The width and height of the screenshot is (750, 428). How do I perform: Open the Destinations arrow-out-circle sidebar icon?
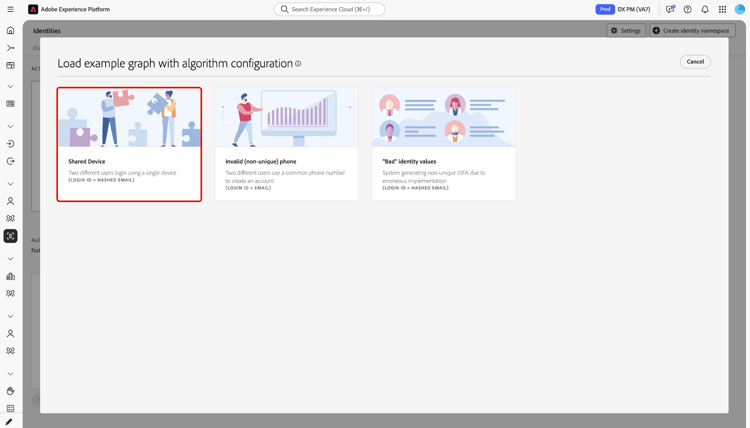[11, 161]
